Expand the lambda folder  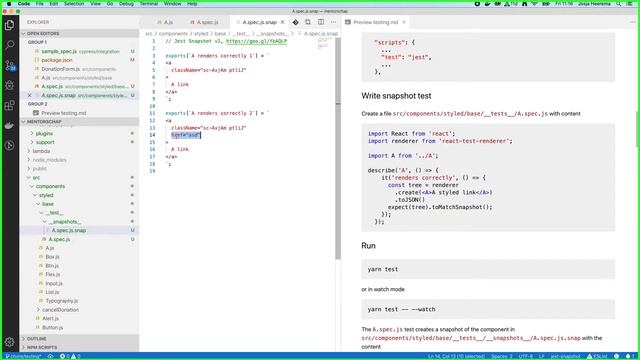pyautogui.click(x=41, y=151)
